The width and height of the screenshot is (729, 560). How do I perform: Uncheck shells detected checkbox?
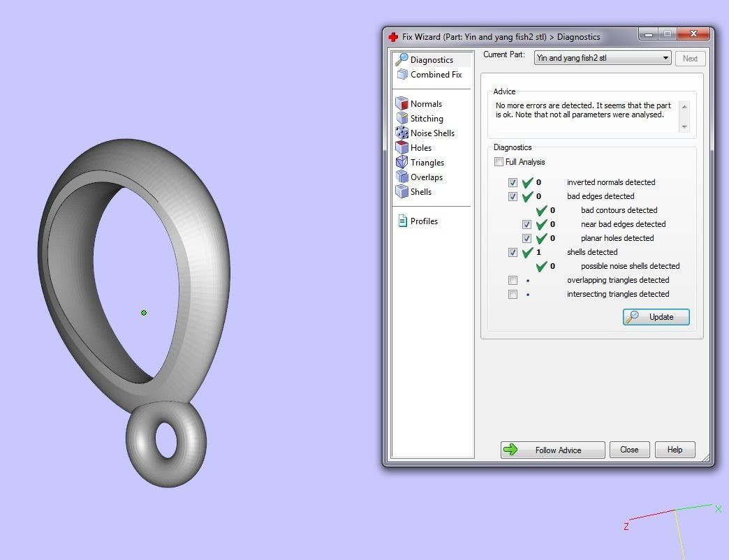coord(513,252)
